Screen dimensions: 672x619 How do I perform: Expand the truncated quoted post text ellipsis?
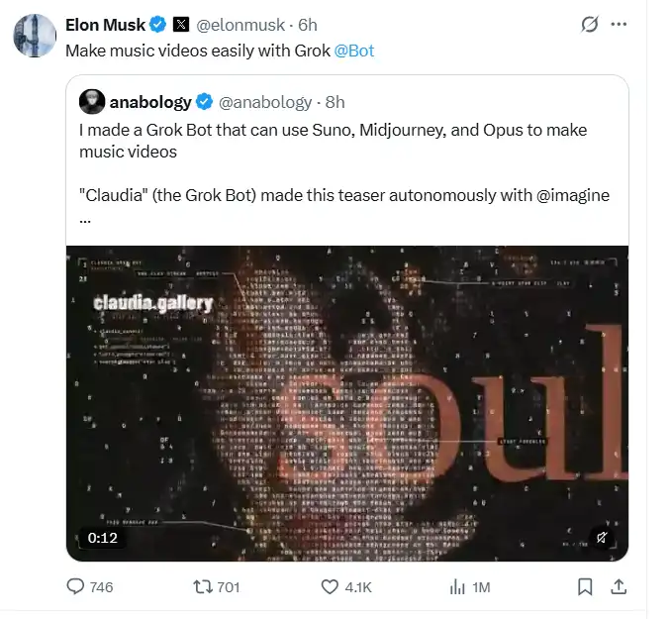coord(85,221)
